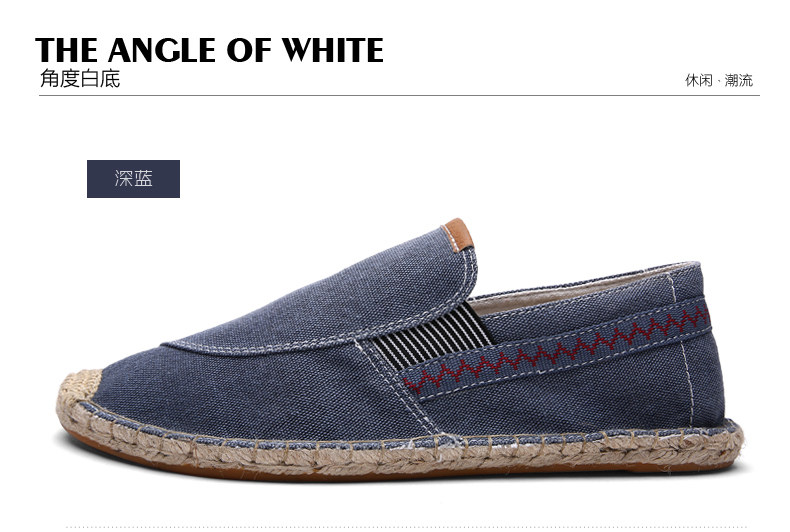
Task: Click the 休闲 characters in the top right
Action: [x=699, y=80]
